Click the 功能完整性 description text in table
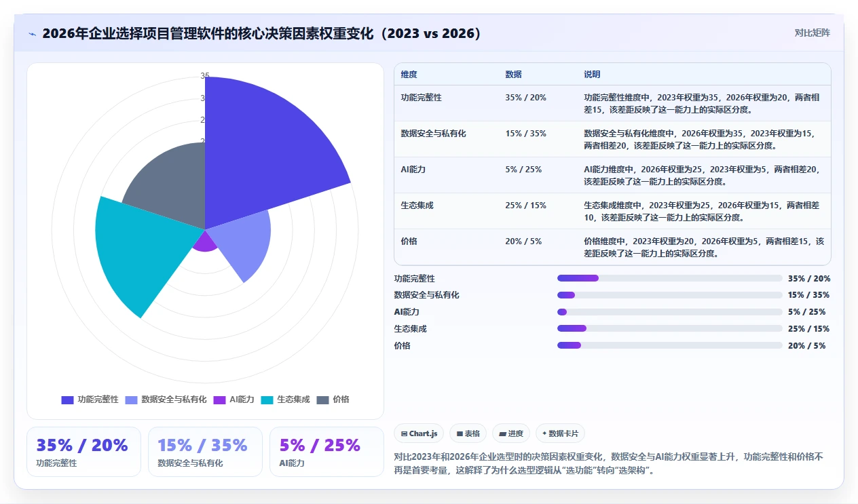The width and height of the screenshot is (858, 504). pos(703,103)
